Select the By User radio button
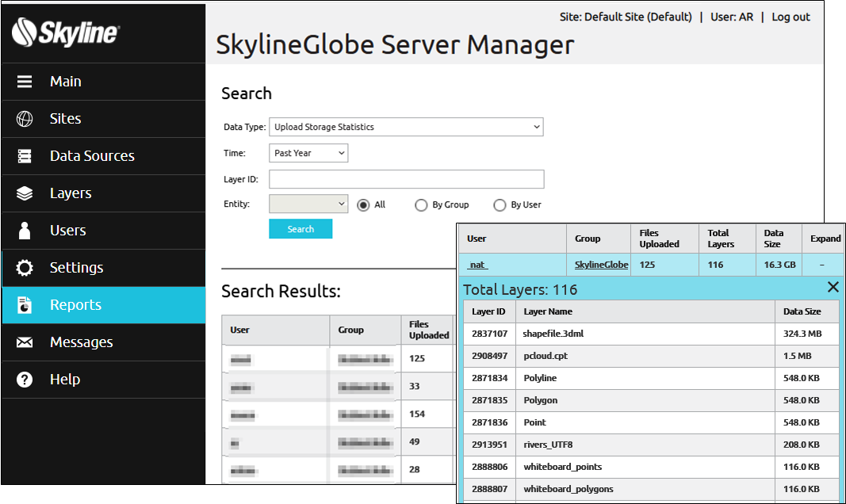The image size is (846, 504). (500, 205)
